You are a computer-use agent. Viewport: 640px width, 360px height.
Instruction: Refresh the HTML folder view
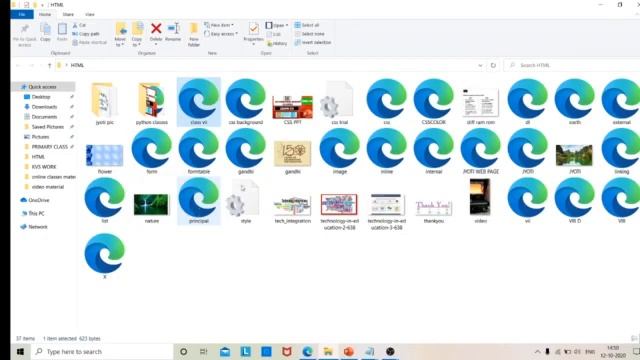[493, 65]
